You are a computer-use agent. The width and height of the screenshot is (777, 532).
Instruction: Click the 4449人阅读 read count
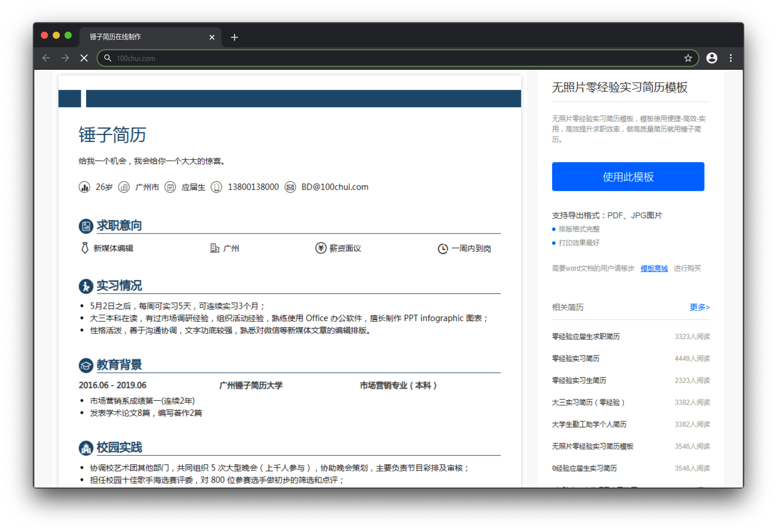[692, 359]
